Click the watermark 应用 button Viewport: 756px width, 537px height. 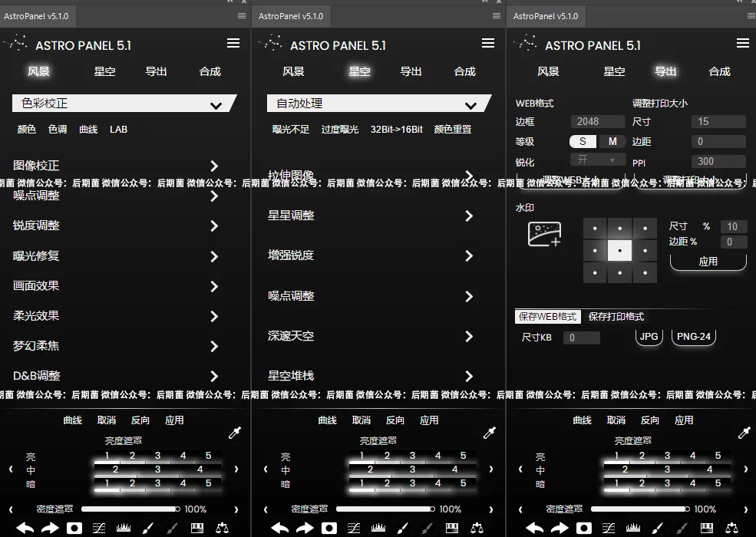pos(708,262)
